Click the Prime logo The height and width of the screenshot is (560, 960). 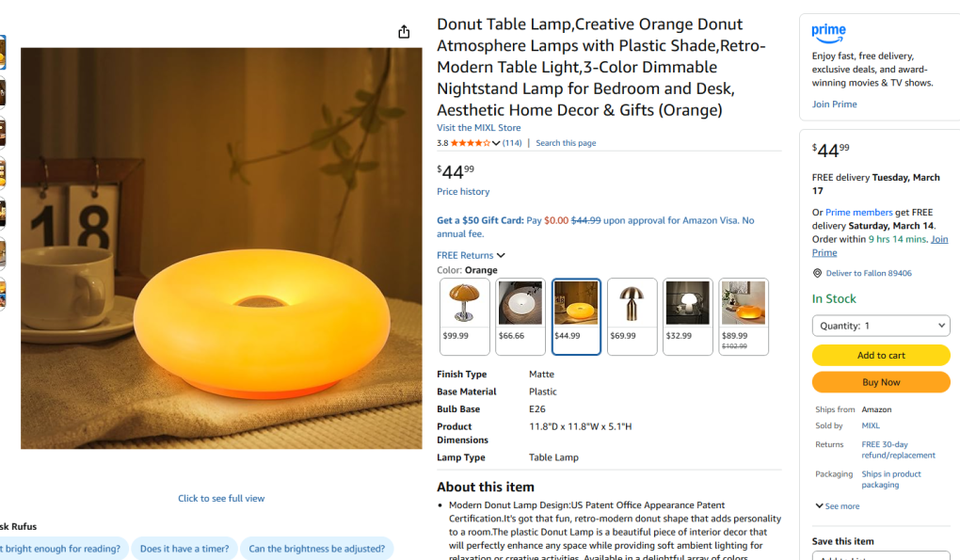[829, 33]
